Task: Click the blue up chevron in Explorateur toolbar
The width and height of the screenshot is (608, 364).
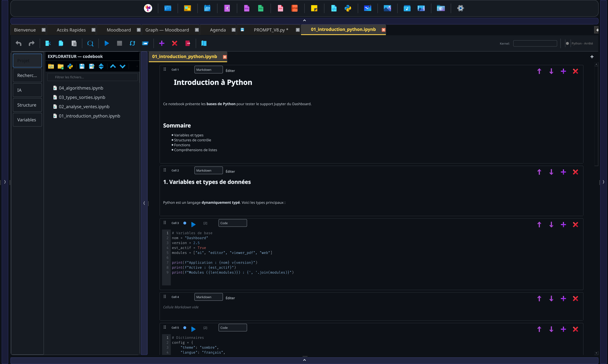Action: coord(113,66)
